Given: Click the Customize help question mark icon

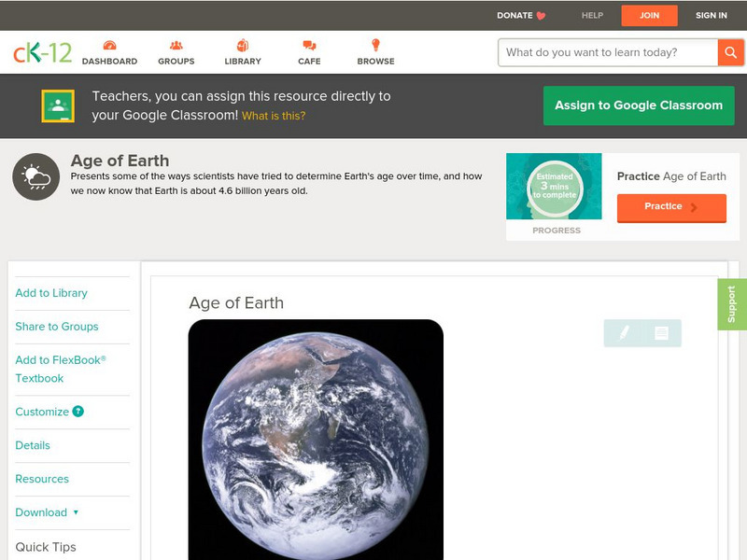Looking at the screenshot, I should [x=78, y=412].
